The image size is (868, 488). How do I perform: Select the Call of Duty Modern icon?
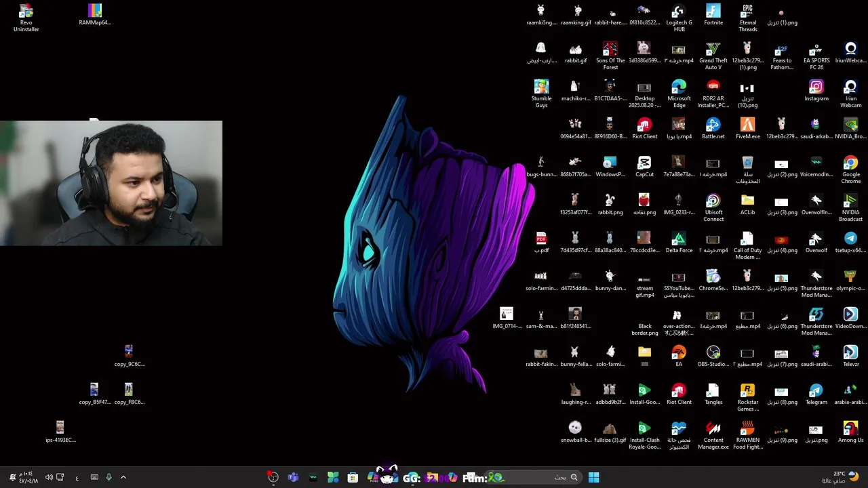747,245
